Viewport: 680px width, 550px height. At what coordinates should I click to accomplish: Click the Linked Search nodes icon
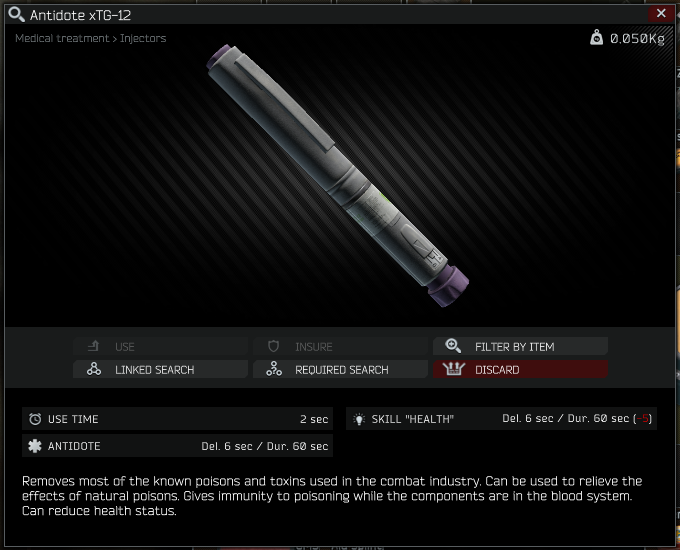(94, 369)
